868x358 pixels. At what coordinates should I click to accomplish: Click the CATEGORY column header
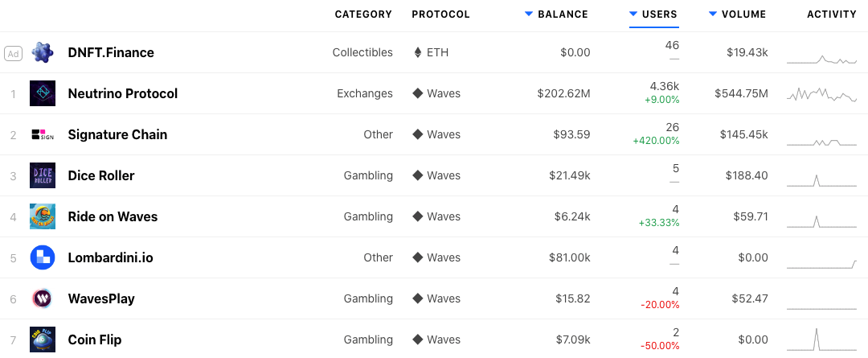pyautogui.click(x=363, y=14)
